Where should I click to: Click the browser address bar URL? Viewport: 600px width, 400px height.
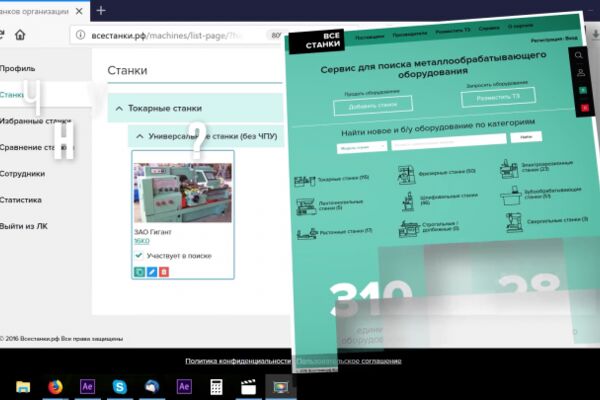[x=166, y=36]
